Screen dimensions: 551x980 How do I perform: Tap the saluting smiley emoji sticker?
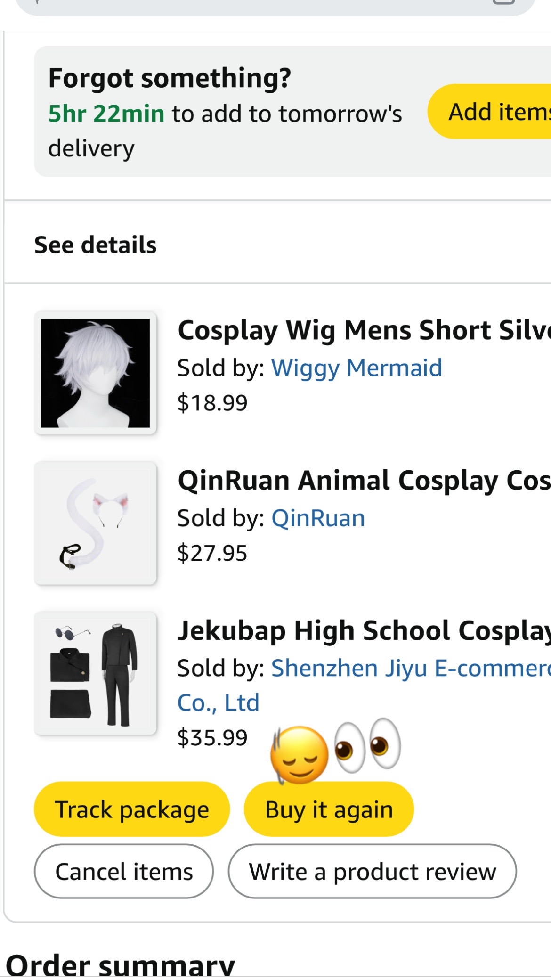point(299,755)
